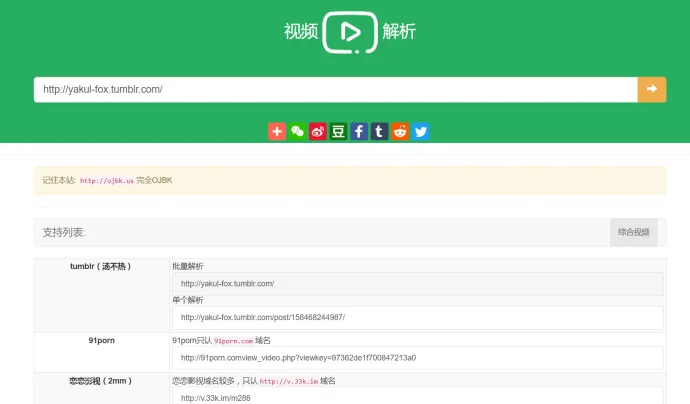Share via the Facebook icon
Viewport: 690px width, 404px height.
pos(359,131)
